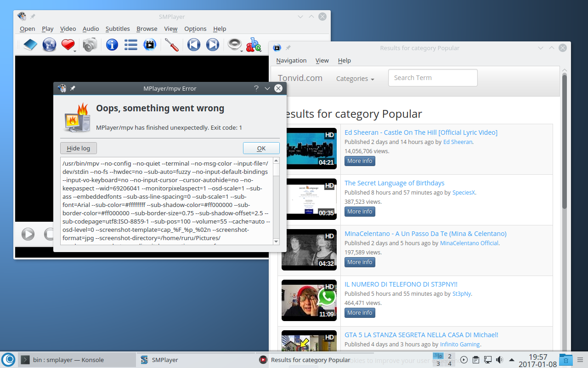Click subtitle track abc icon
588x368 pixels.
pyautogui.click(x=253, y=45)
